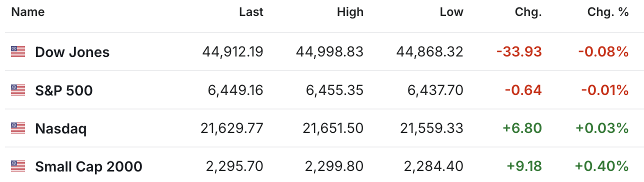Select the Dow Jones change value -33.93
Image resolution: width=644 pixels, height=182 pixels.
(x=519, y=51)
